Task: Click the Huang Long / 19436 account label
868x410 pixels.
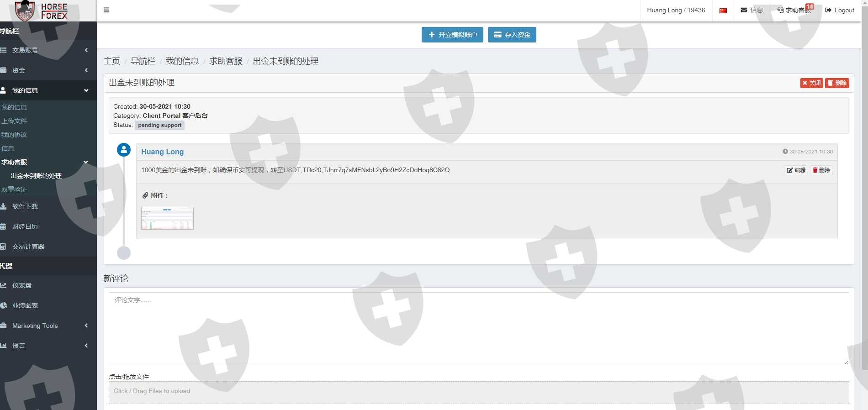Action: pyautogui.click(x=676, y=10)
